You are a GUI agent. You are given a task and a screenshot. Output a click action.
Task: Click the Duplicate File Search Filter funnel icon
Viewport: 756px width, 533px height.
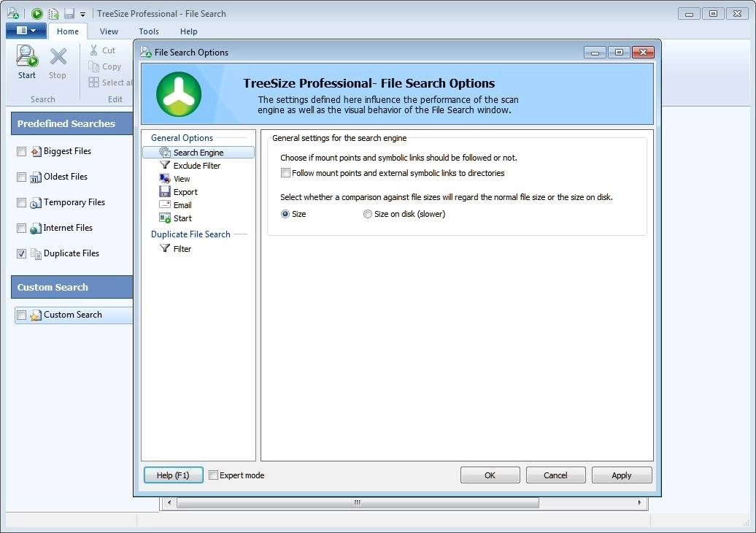tap(165, 248)
